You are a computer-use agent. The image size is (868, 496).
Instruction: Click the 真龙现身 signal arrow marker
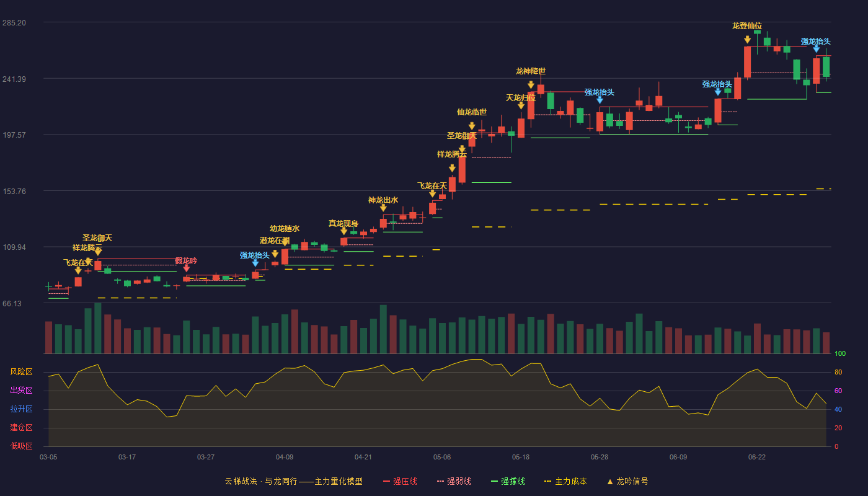pos(344,231)
